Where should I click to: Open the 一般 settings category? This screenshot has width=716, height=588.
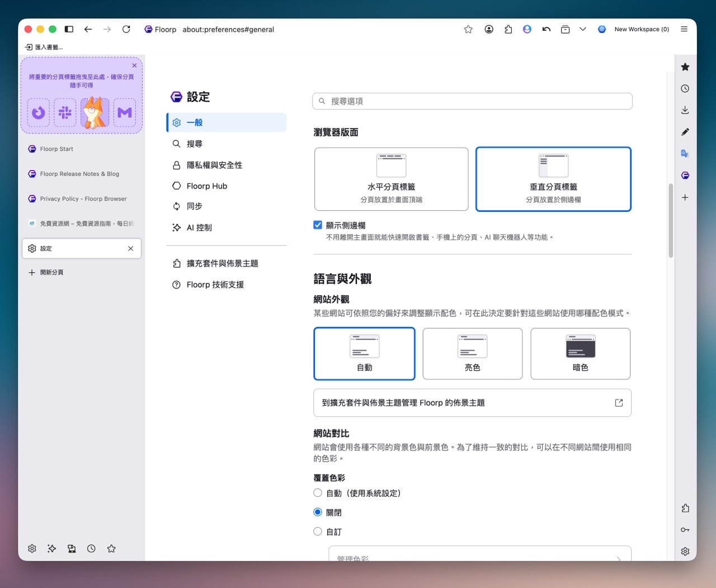[x=227, y=122]
